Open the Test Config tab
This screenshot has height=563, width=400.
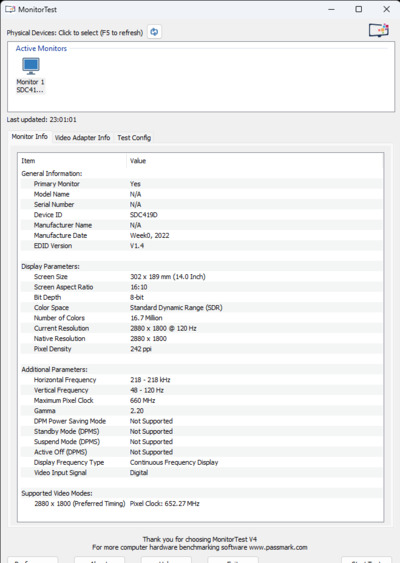point(134,138)
